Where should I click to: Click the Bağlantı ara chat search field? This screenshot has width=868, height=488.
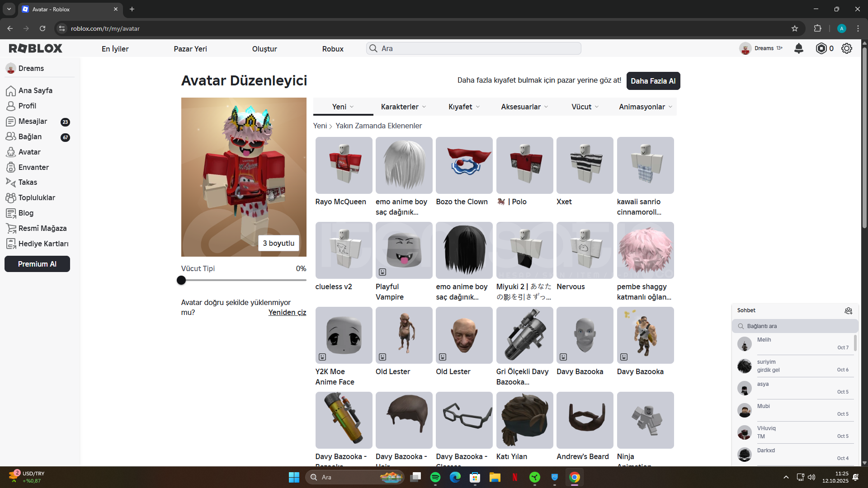pos(796,326)
